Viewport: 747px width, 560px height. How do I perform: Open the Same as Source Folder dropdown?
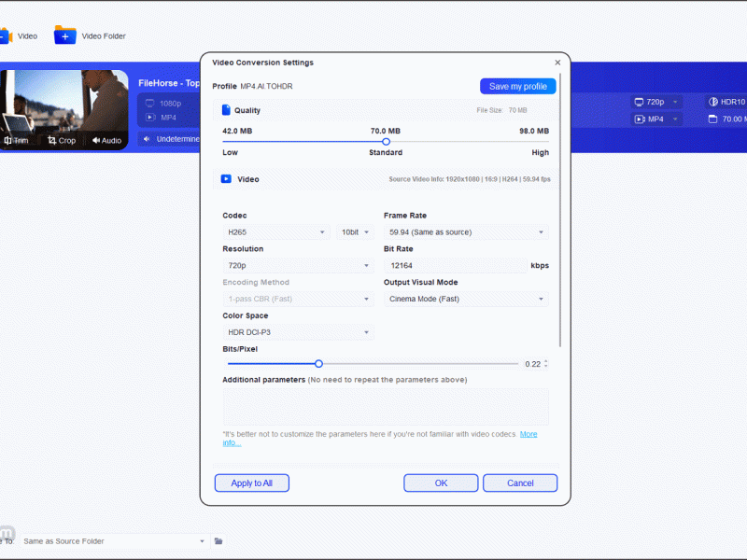(x=114, y=541)
